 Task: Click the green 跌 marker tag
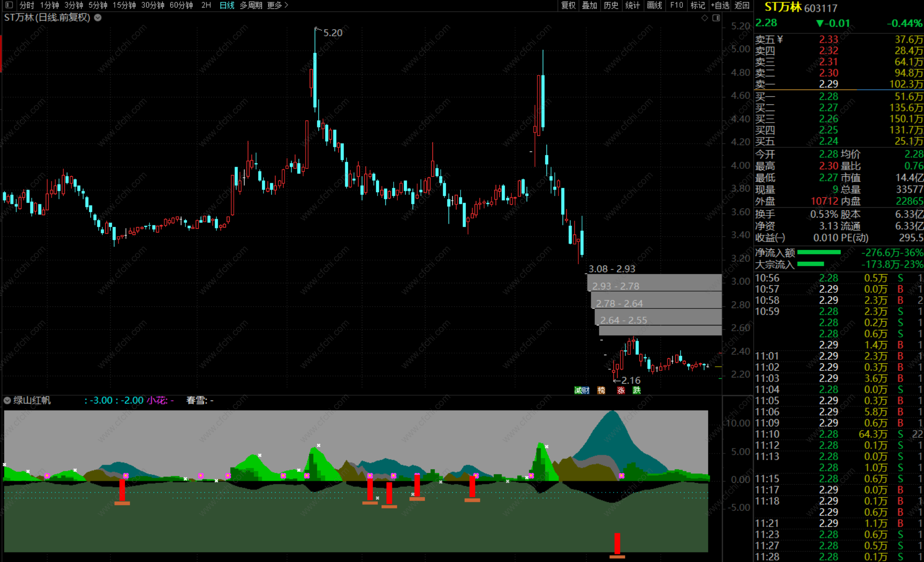637,390
